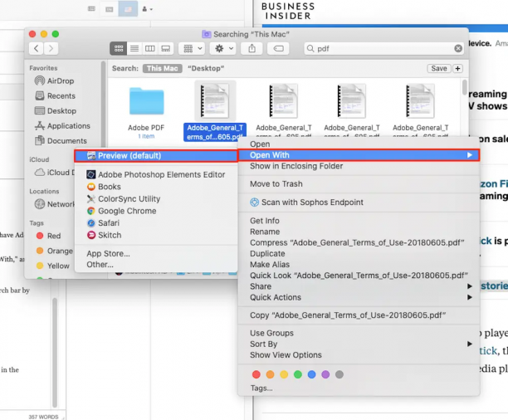Choose Tags... in context menu
This screenshot has width=508, height=420.
359,388
